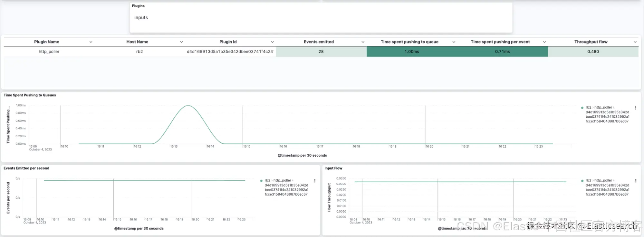This screenshot has width=644, height=237.
Task: Select the Events emitted value 28 cell
Action: pyautogui.click(x=321, y=51)
